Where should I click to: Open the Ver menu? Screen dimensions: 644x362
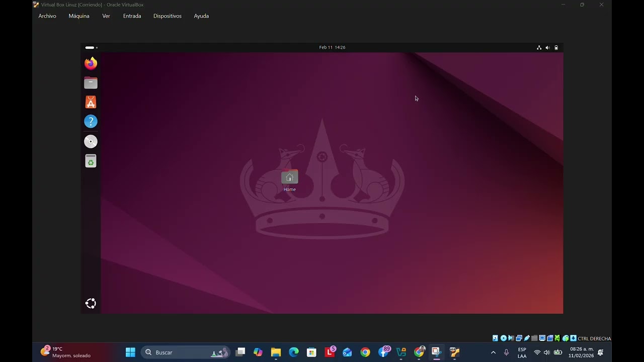coord(106,16)
